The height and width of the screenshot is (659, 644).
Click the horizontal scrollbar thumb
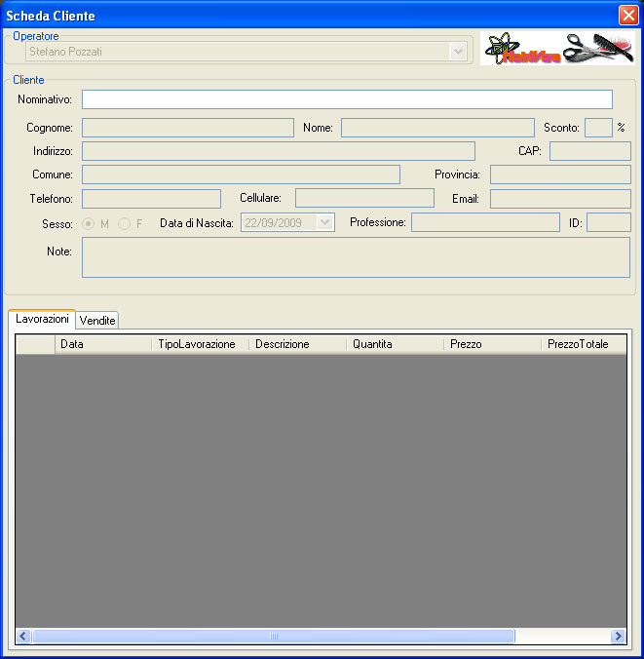(x=274, y=636)
